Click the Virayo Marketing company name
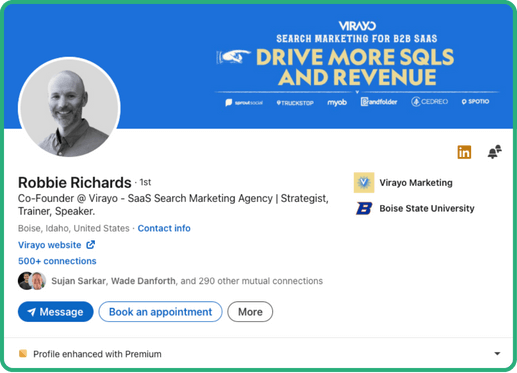Screen dimensions: 517x373 (x=416, y=183)
